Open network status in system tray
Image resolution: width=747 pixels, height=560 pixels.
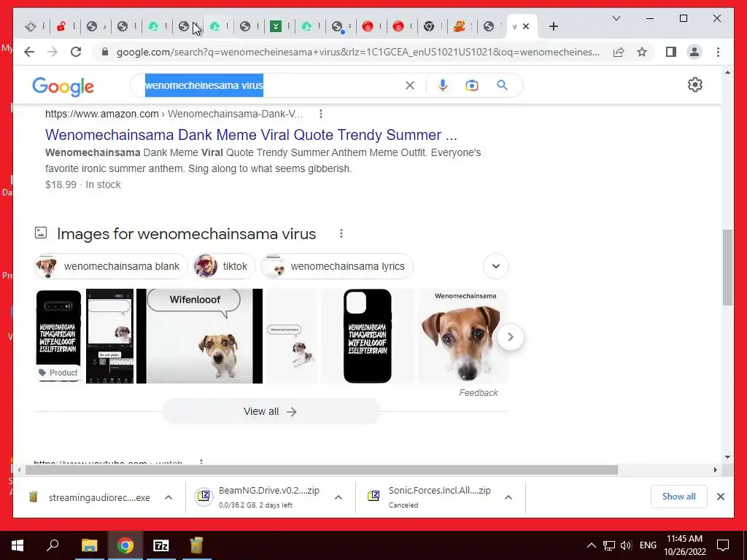(x=609, y=545)
